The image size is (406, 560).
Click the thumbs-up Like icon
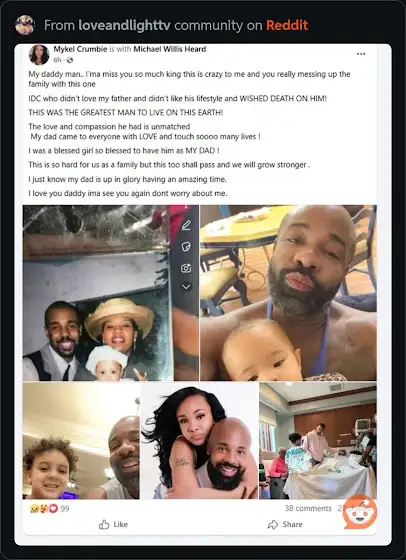click(104, 524)
